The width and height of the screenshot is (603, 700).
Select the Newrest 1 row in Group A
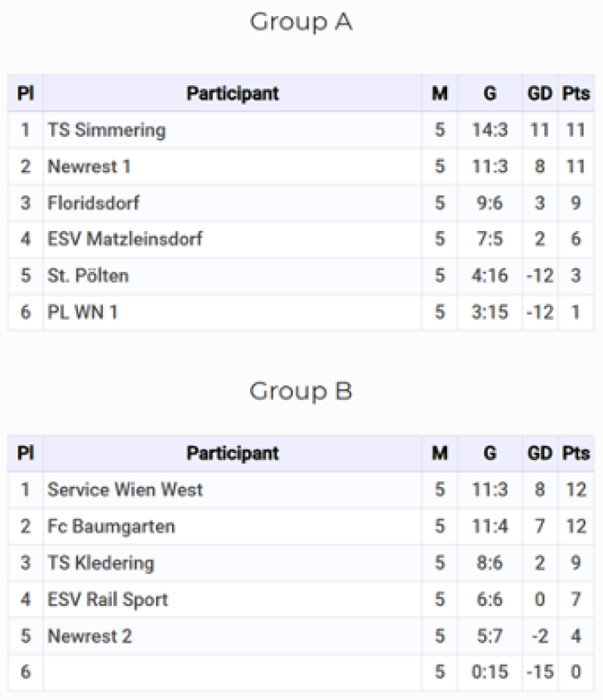301,167
